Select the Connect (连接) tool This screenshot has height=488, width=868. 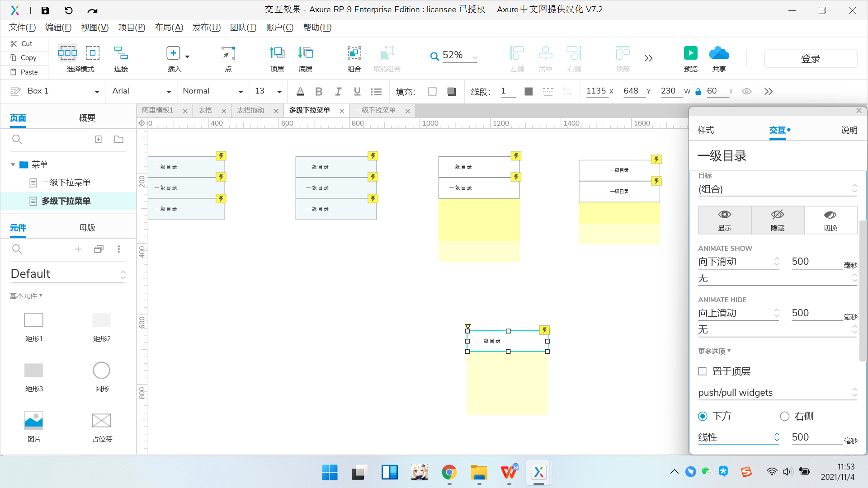(121, 53)
